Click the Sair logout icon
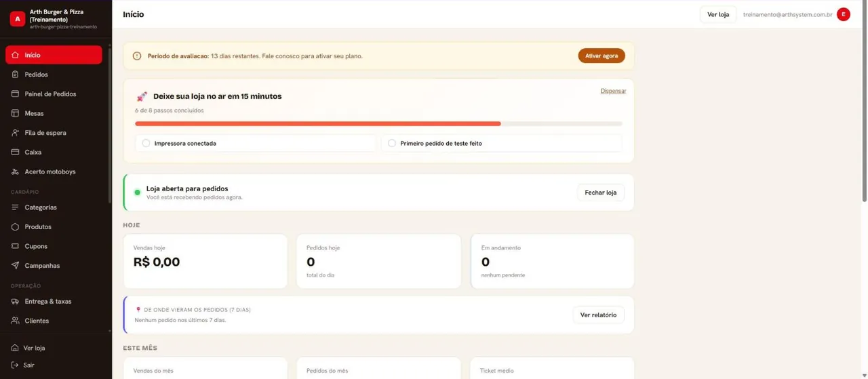868x379 pixels. tap(14, 365)
